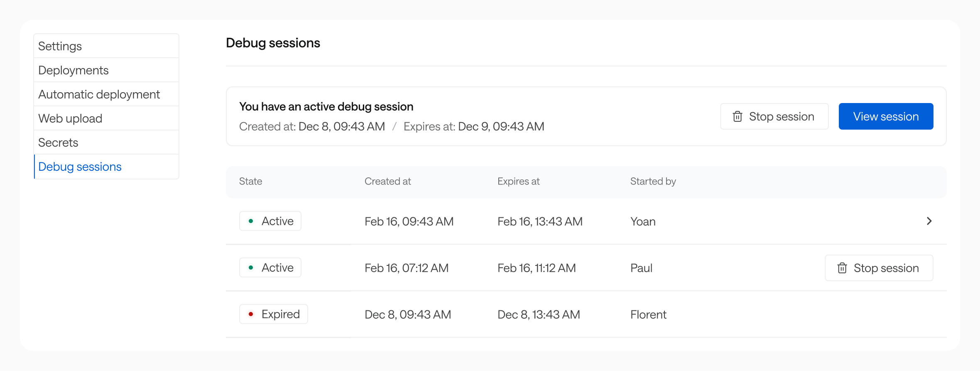Click the 'You have an active debug session' heading
980x371 pixels.
click(326, 107)
